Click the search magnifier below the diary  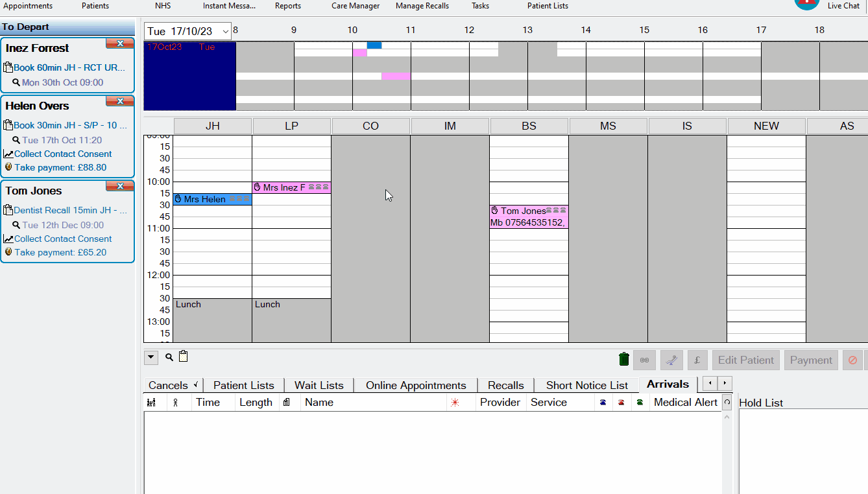pyautogui.click(x=169, y=357)
